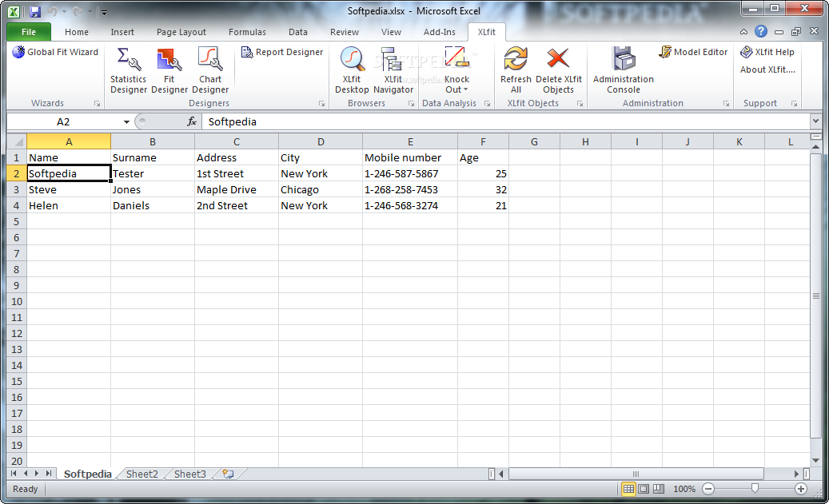Expand the formula bar
This screenshot has height=504, width=829.
(815, 121)
